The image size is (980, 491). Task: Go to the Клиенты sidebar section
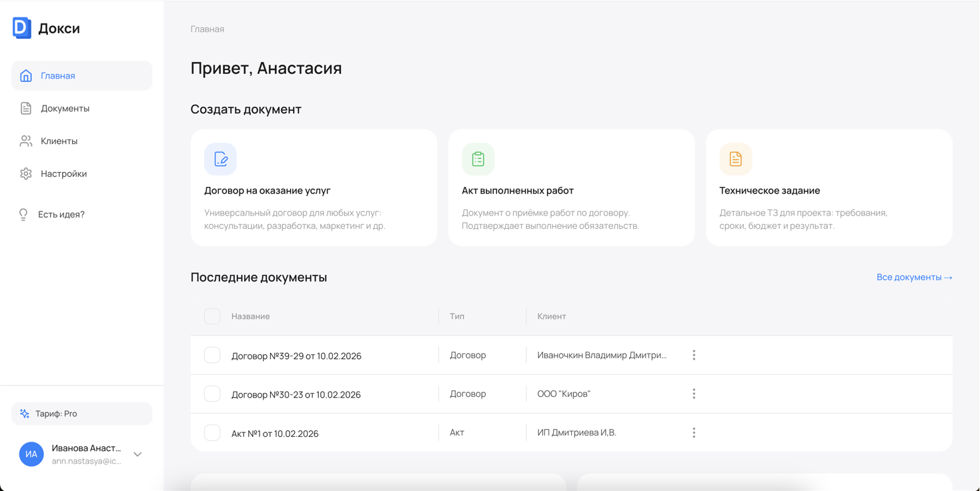(x=59, y=141)
